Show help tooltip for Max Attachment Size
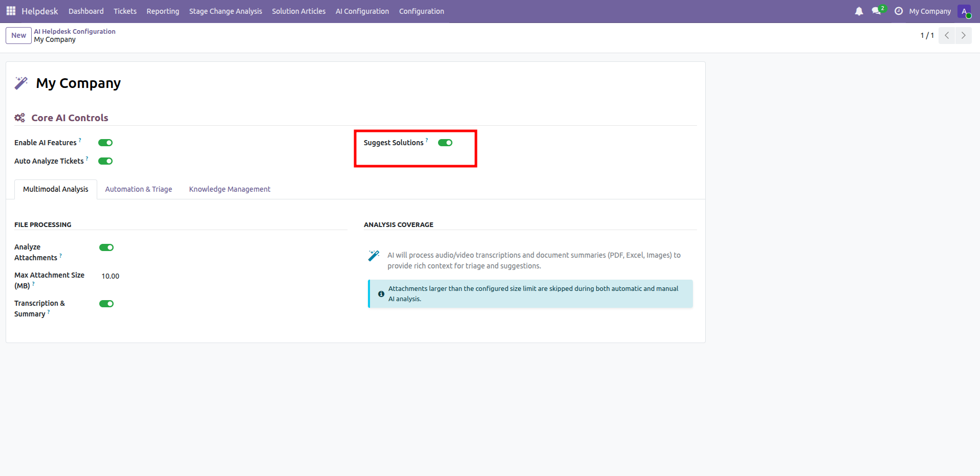This screenshot has width=980, height=476. [x=33, y=283]
